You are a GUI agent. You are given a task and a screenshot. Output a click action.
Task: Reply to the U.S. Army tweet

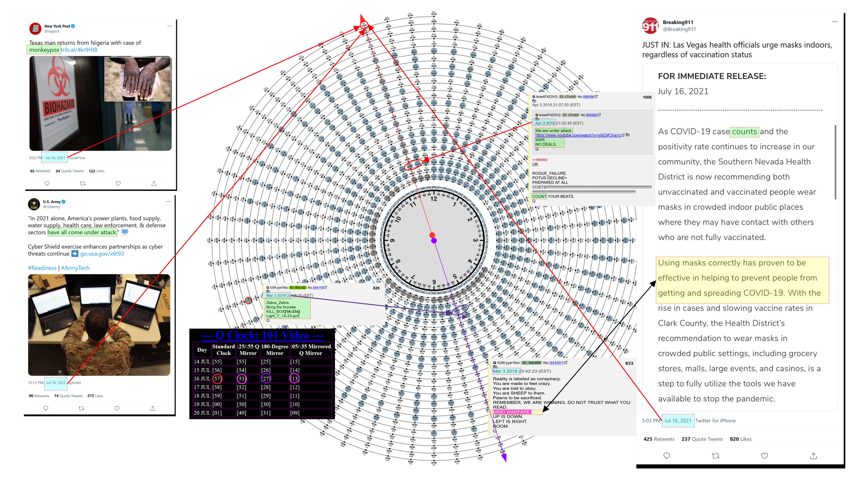46,408
